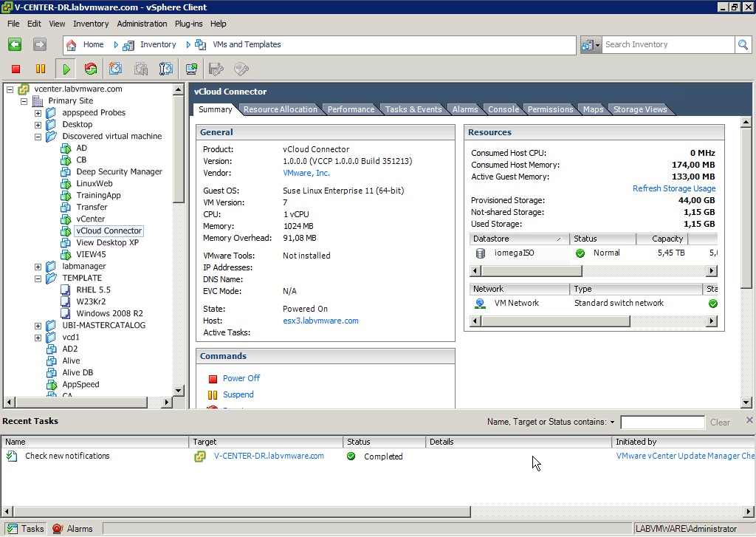Click the Primary Site datacenter icon

[x=38, y=101]
